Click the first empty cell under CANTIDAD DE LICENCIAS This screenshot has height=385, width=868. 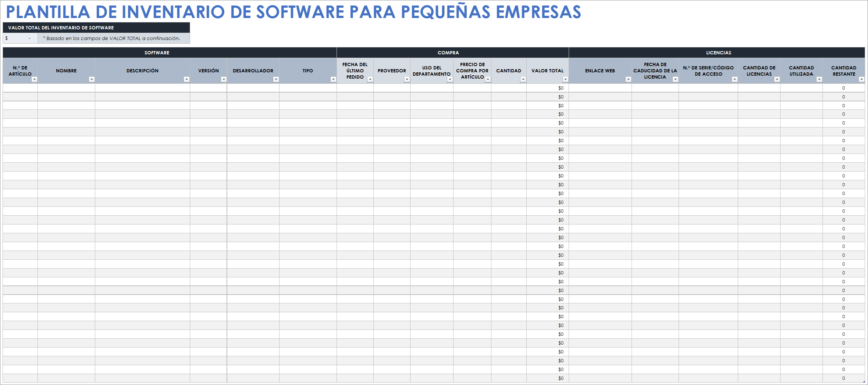tap(759, 88)
